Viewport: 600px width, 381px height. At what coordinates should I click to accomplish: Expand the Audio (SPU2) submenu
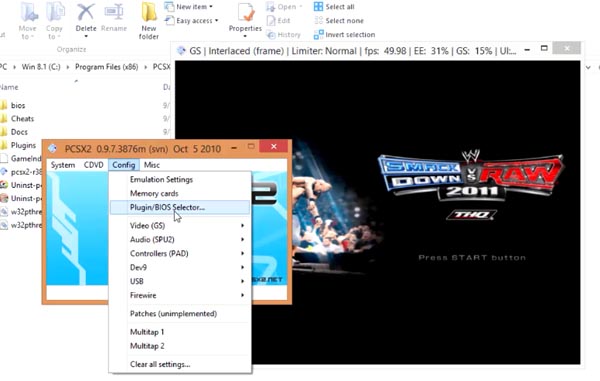(x=181, y=239)
